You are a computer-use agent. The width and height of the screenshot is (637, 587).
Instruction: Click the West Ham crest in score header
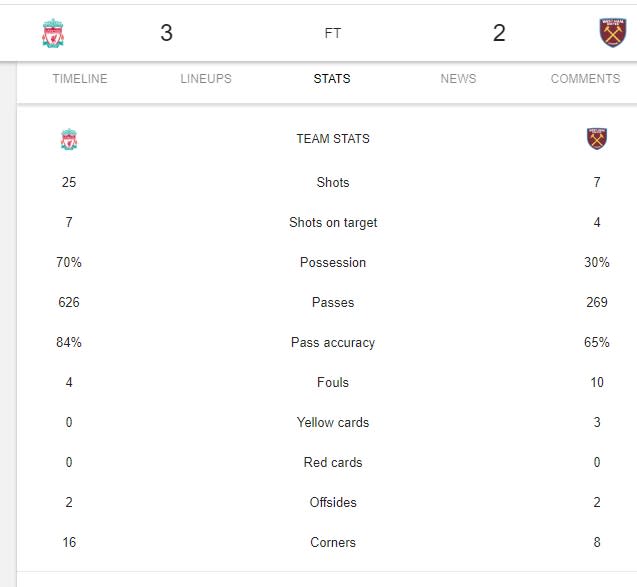pos(613,32)
